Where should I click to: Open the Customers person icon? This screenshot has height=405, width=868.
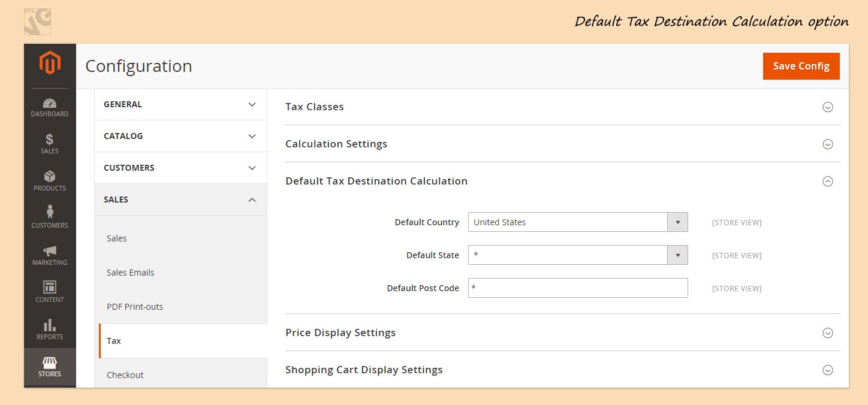click(50, 213)
